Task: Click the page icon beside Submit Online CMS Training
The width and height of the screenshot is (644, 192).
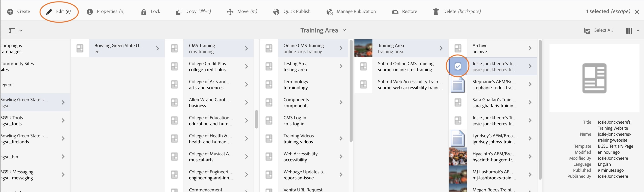Action: pos(363,66)
